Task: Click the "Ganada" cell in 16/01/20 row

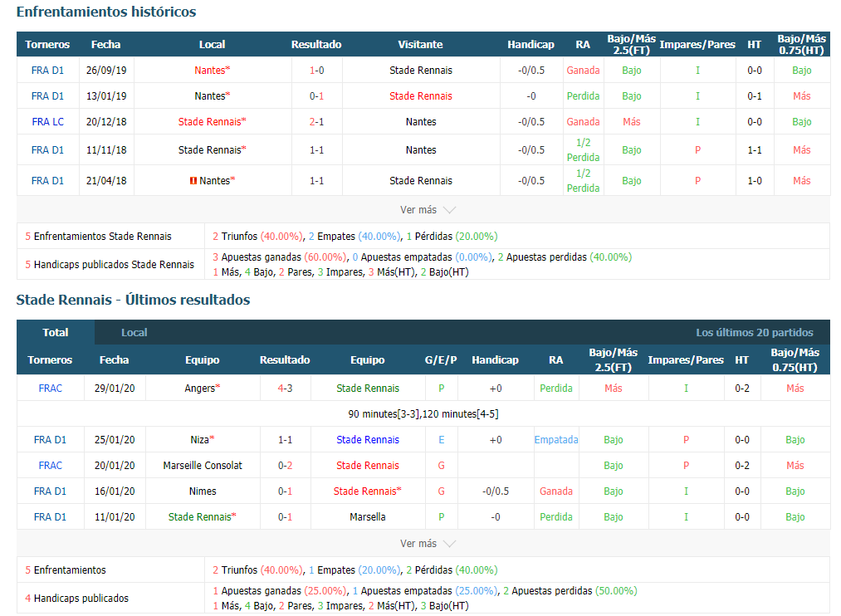Action: 556,491
